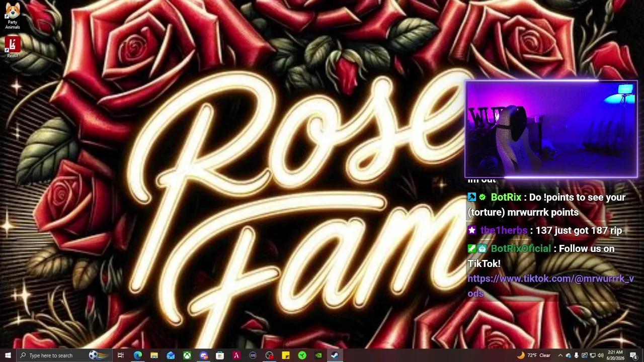
Task: Expand the hidden system tray icons
Action: (560, 355)
